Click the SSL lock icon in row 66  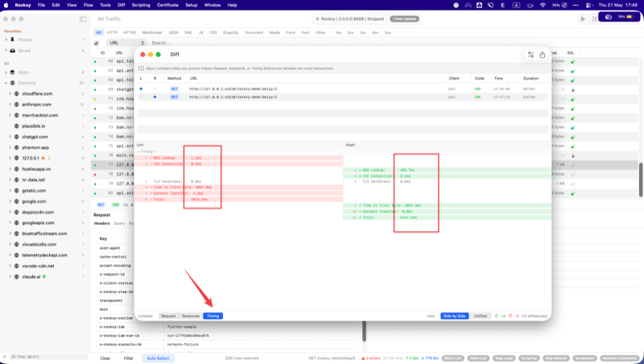click(573, 62)
